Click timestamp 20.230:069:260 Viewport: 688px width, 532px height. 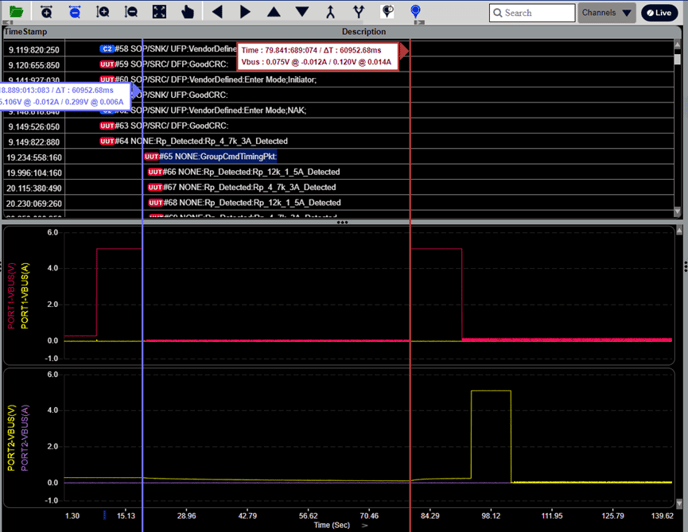pos(34,204)
